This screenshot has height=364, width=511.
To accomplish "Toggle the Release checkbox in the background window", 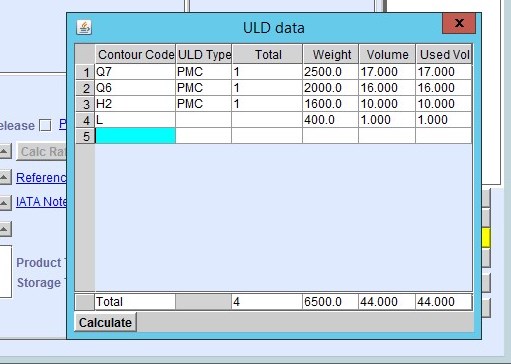I will 45,125.
